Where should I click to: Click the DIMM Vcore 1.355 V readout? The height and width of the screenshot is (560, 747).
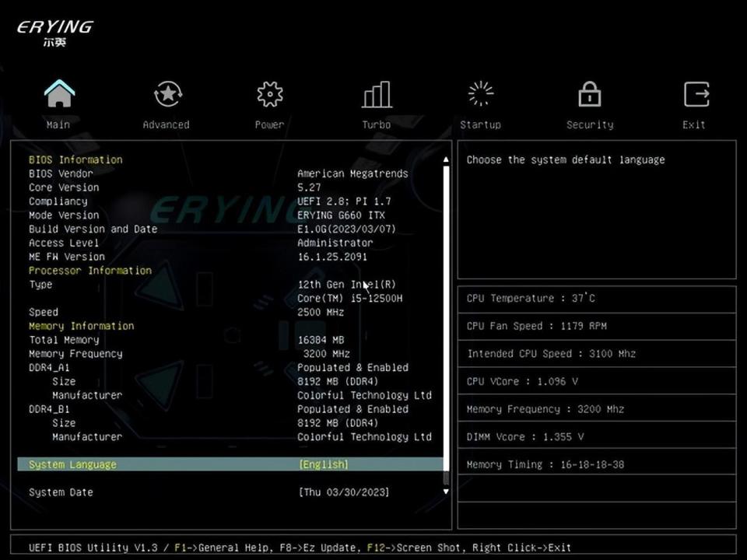[525, 436]
